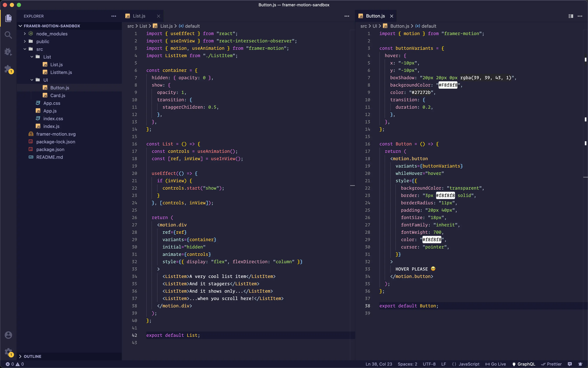
Task: Change indentation Spaces: 2
Action: (x=407, y=364)
